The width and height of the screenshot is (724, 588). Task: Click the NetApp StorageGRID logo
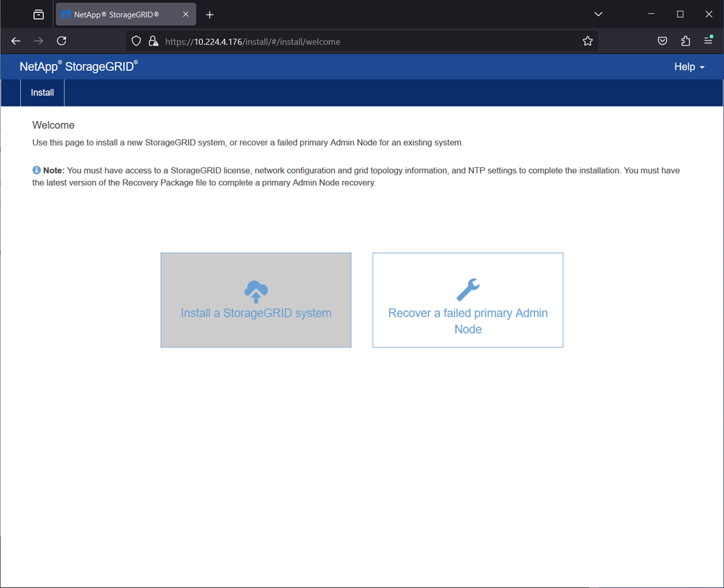tap(78, 67)
